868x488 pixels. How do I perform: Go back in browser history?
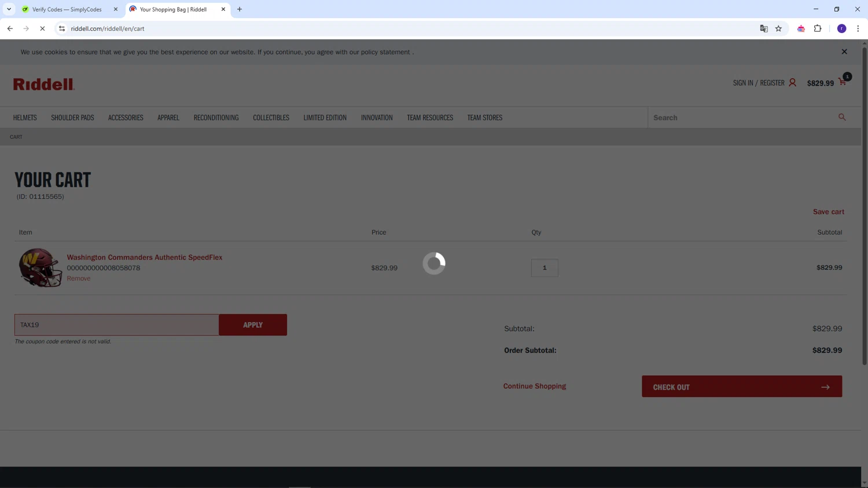click(x=10, y=28)
